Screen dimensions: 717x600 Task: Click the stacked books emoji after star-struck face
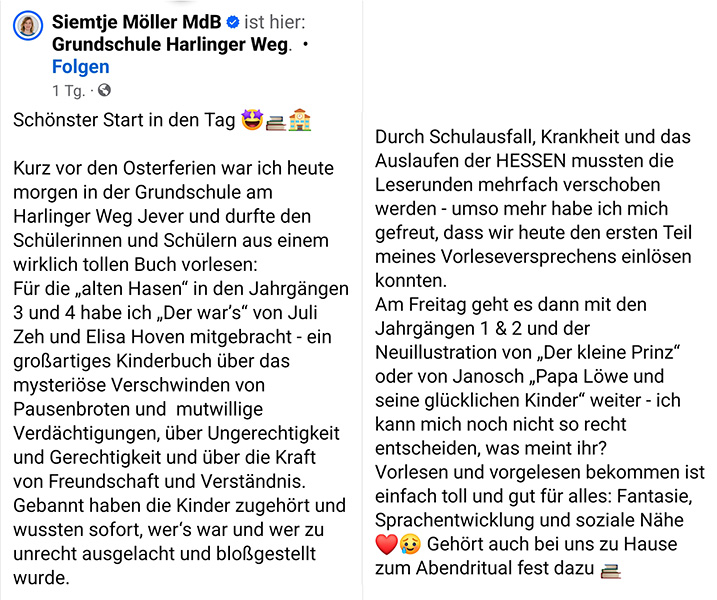click(x=275, y=120)
